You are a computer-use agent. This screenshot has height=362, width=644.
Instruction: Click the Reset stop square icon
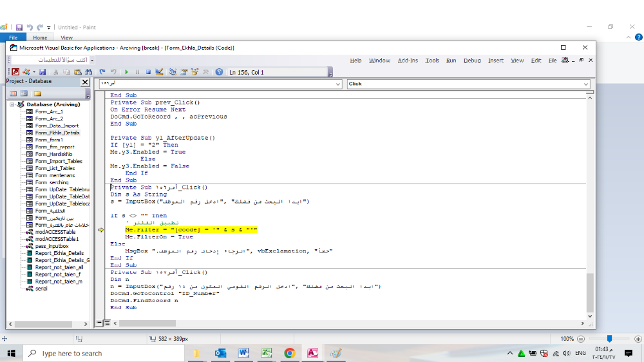[x=148, y=72]
